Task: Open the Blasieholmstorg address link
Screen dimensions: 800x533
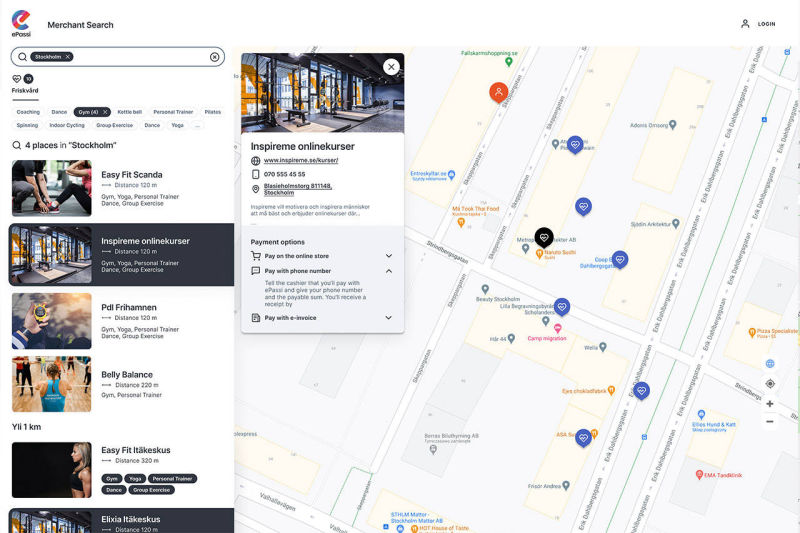Action: [x=297, y=189]
